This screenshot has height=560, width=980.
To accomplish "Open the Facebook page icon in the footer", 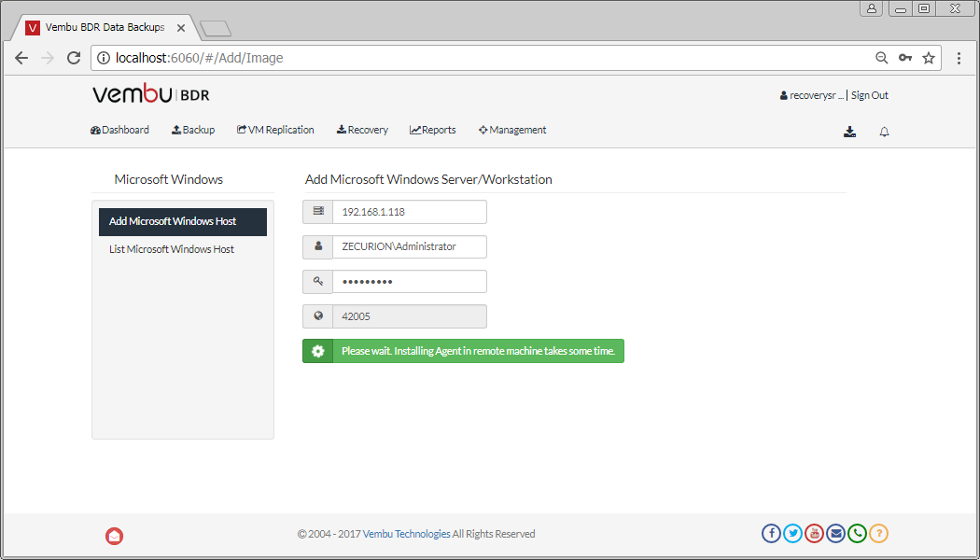I will [771, 534].
